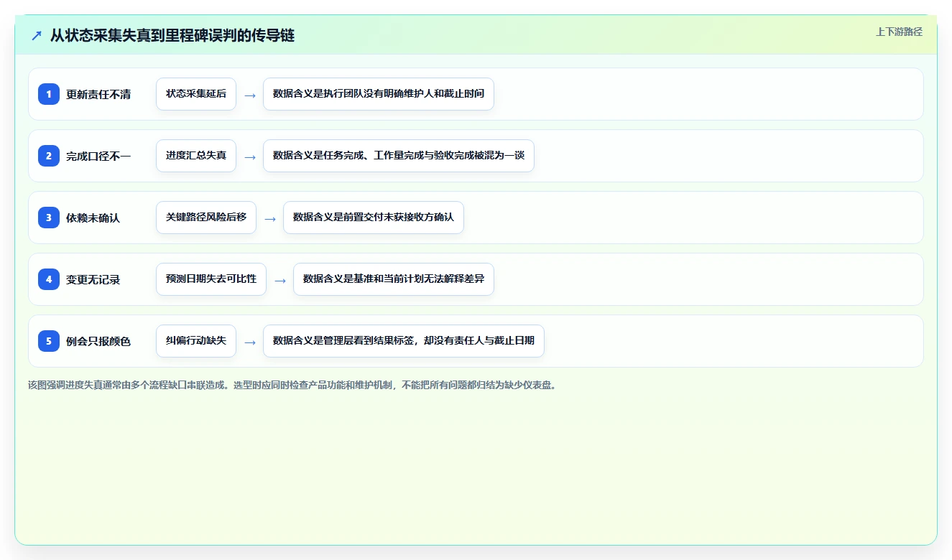Open the box about 没有明确维护人和截止时间
The image size is (952, 560).
(x=379, y=94)
